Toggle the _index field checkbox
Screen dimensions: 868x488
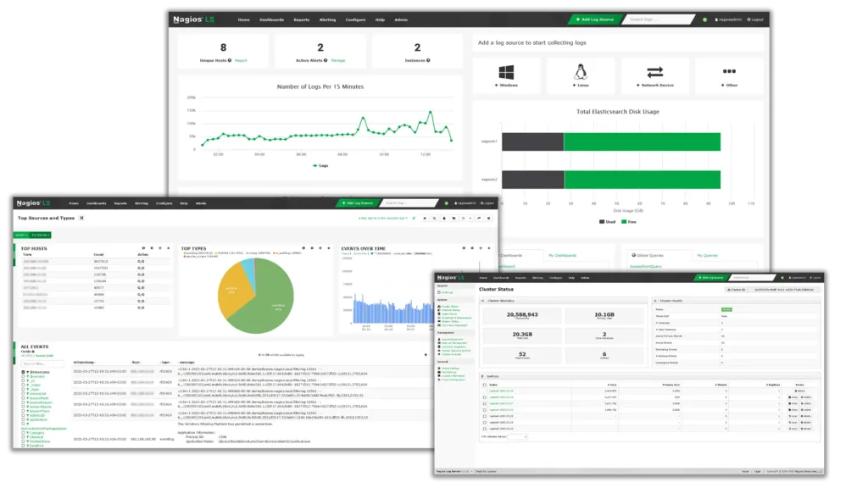23,385
